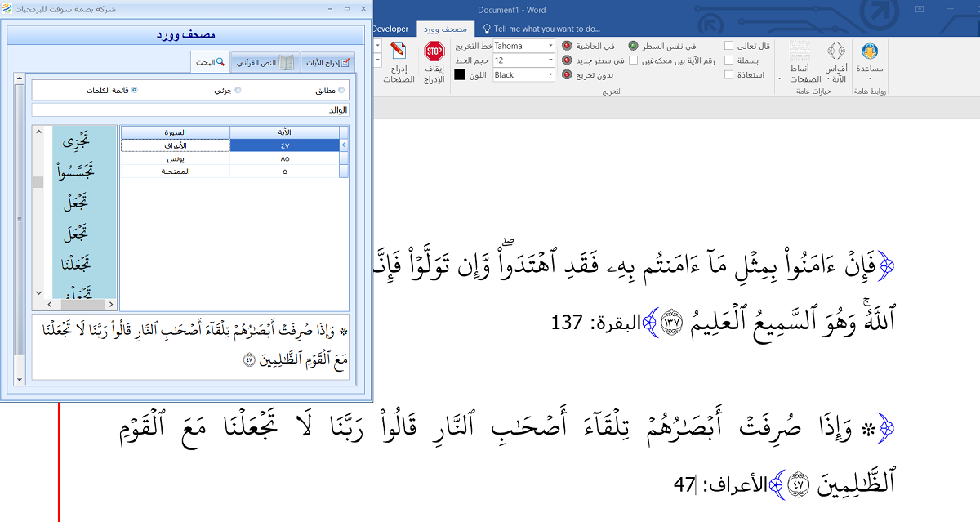
Task: Click 'البقرة: 137' reference in document
Action: (x=596, y=323)
